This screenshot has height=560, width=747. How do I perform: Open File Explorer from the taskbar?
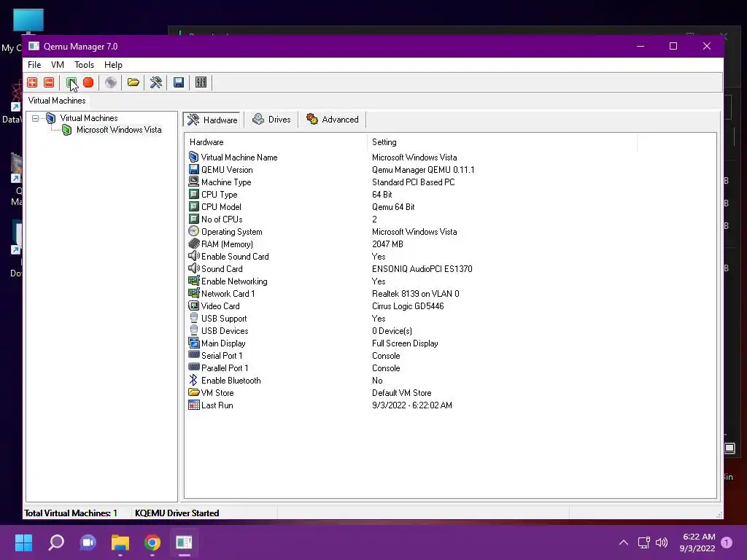[120, 542]
